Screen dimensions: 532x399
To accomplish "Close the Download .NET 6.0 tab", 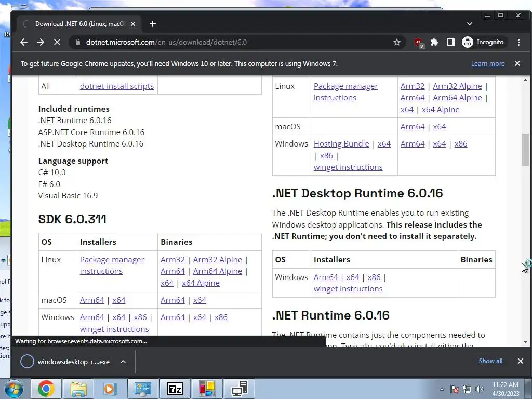I will tap(133, 24).
